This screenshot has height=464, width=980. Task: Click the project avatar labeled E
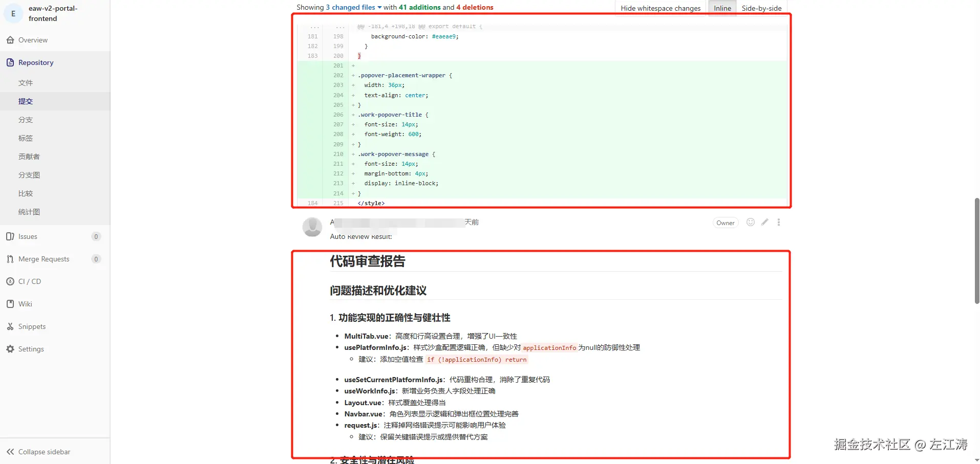[13, 13]
